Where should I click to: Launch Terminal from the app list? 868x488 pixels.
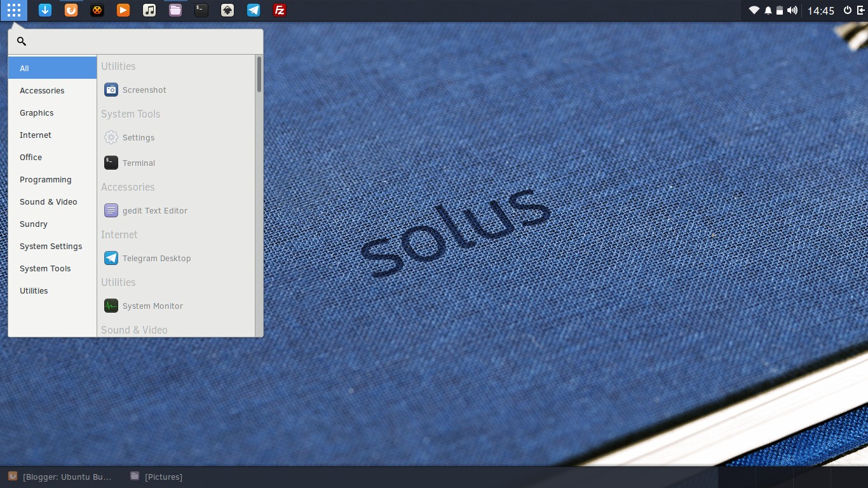click(176, 163)
